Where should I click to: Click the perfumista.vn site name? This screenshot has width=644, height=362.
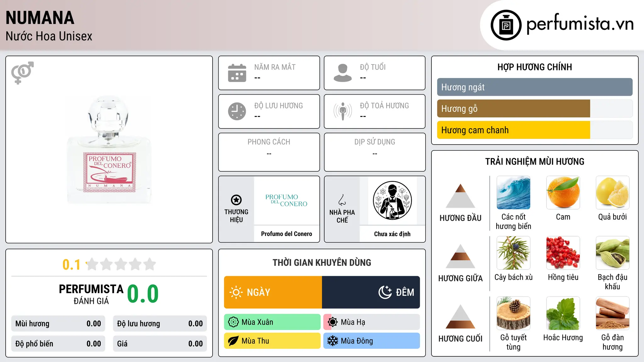pos(580,24)
